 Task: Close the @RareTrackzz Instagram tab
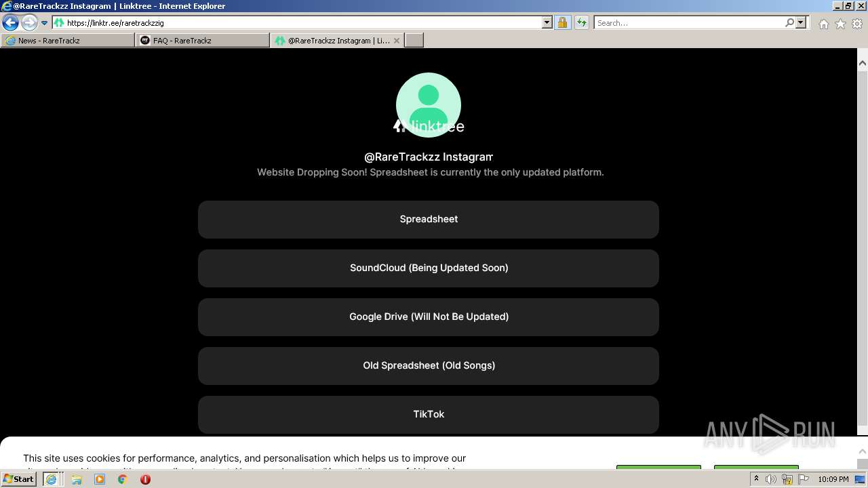(397, 41)
